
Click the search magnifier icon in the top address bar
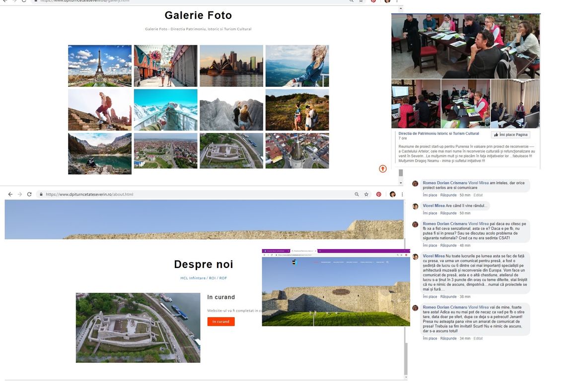click(351, 1)
